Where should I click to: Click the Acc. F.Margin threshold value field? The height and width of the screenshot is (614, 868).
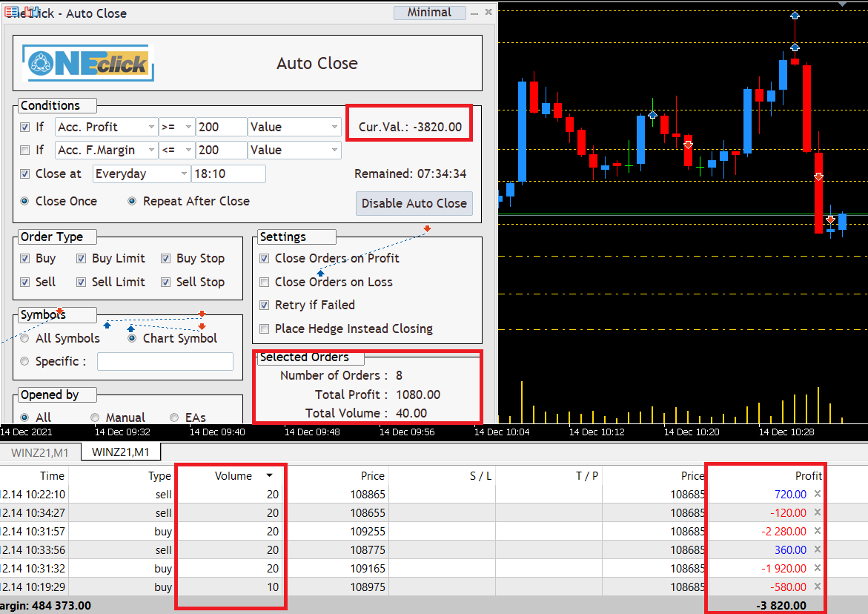pos(221,150)
